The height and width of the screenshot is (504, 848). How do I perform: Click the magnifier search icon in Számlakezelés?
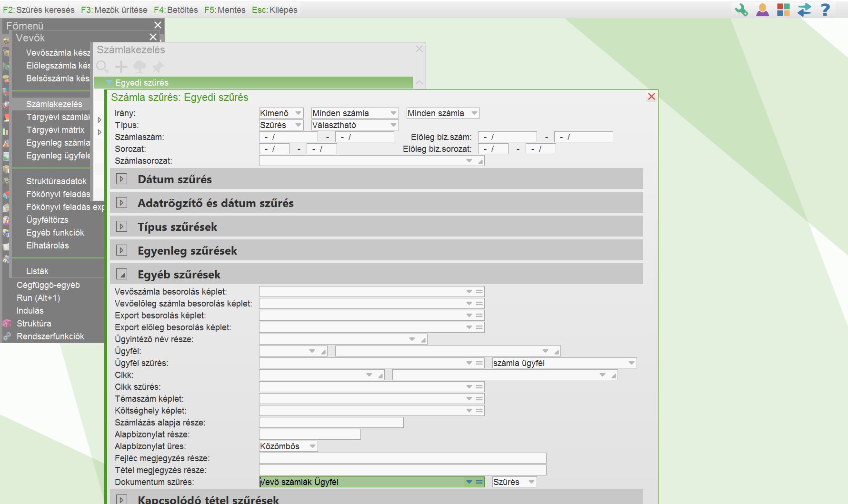click(102, 67)
